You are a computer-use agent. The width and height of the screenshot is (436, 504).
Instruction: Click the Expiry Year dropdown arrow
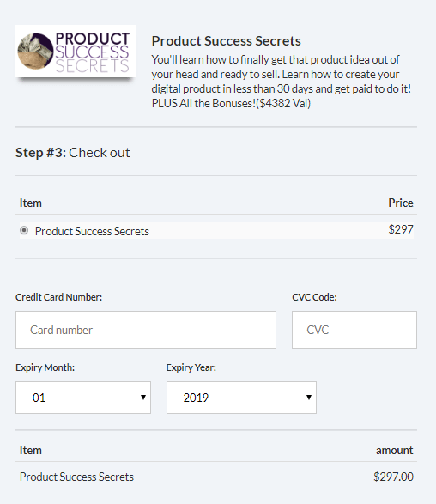click(309, 398)
